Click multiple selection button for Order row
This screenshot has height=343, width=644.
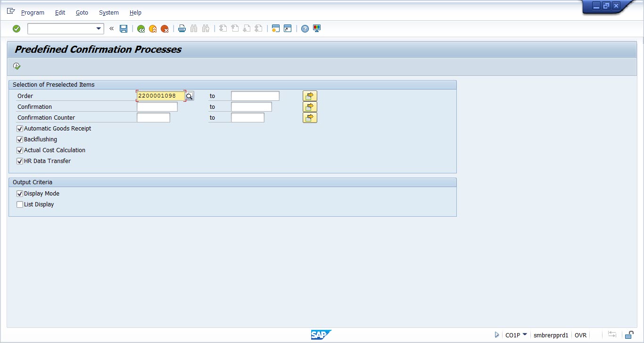point(310,96)
